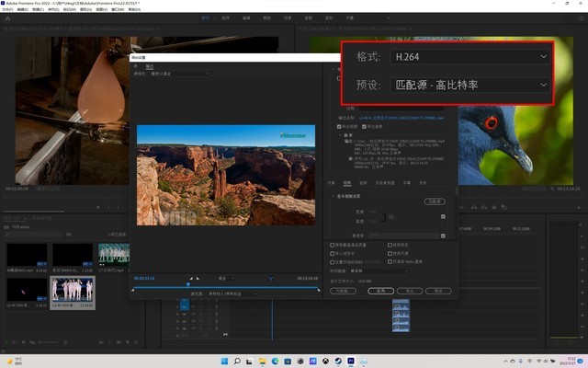Collapse the 摘要 summary section

(341, 135)
